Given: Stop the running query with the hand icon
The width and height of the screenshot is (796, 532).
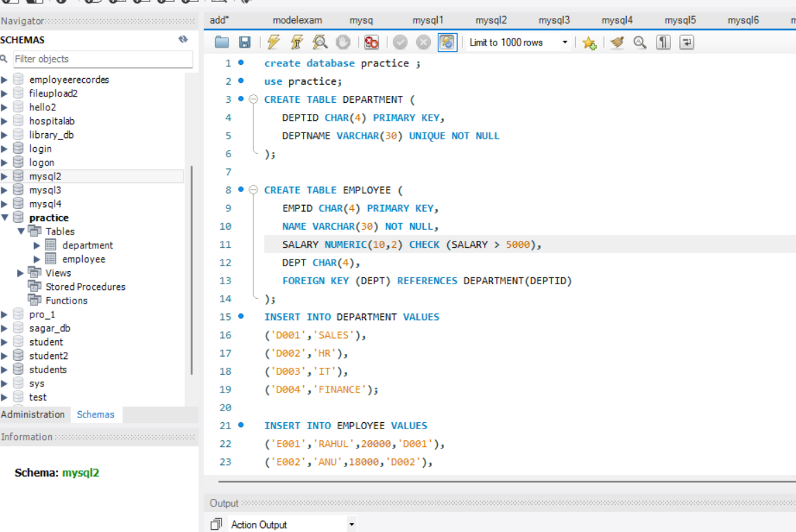Looking at the screenshot, I should [343, 42].
